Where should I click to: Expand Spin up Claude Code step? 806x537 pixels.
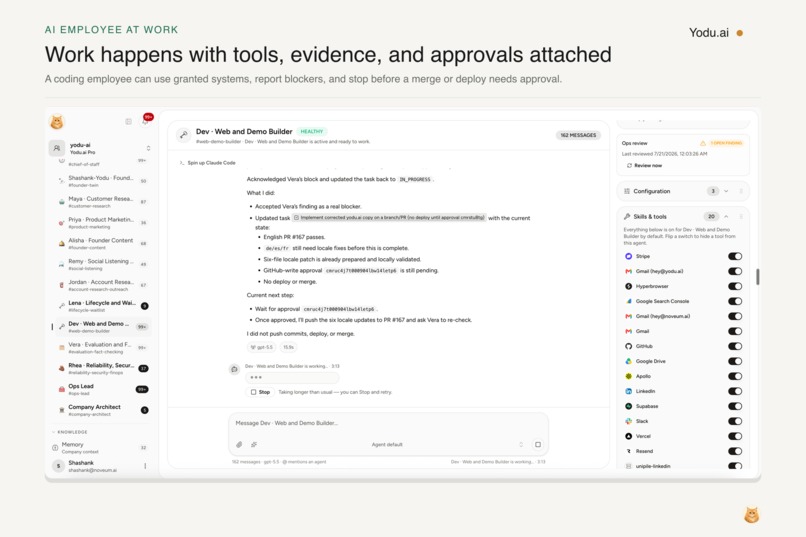pos(207,163)
